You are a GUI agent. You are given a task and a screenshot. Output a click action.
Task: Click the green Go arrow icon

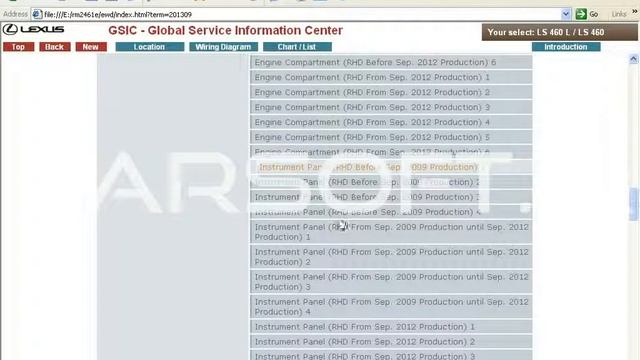click(581, 14)
